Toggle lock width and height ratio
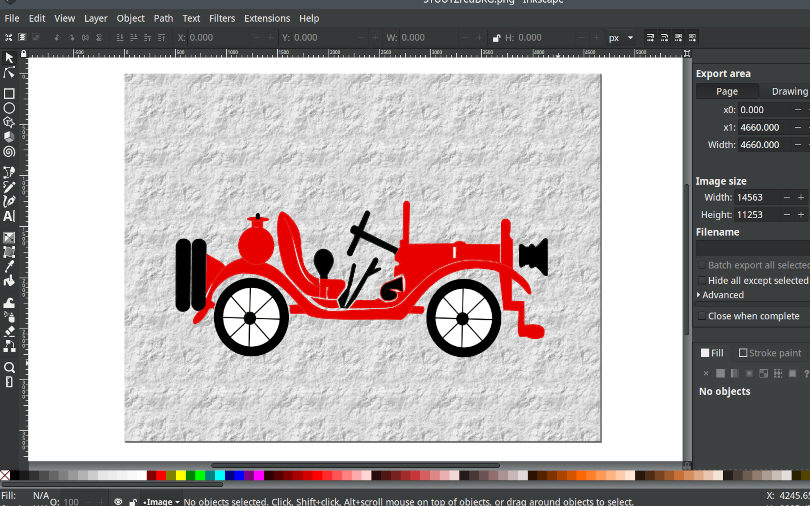The height and width of the screenshot is (506, 810). pos(496,38)
